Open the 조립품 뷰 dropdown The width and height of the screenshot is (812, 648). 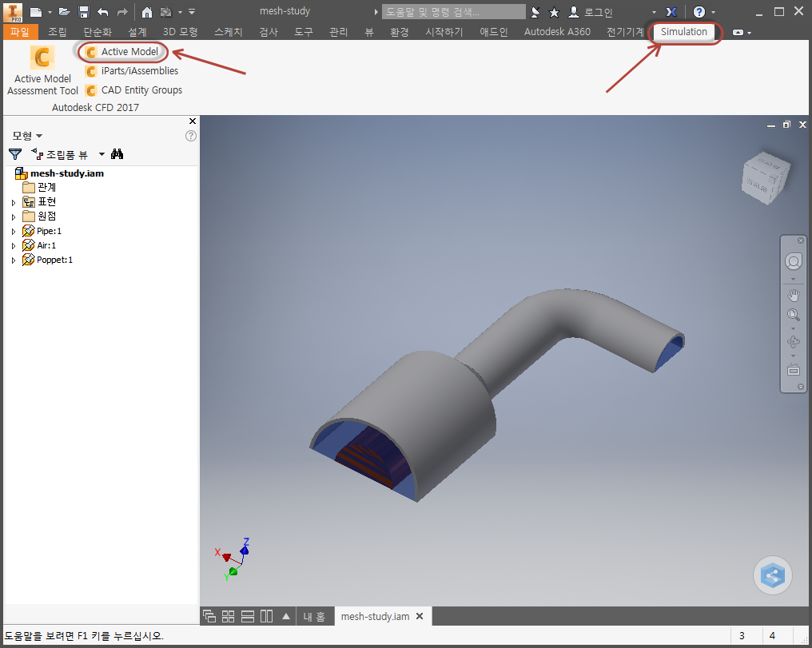[102, 154]
